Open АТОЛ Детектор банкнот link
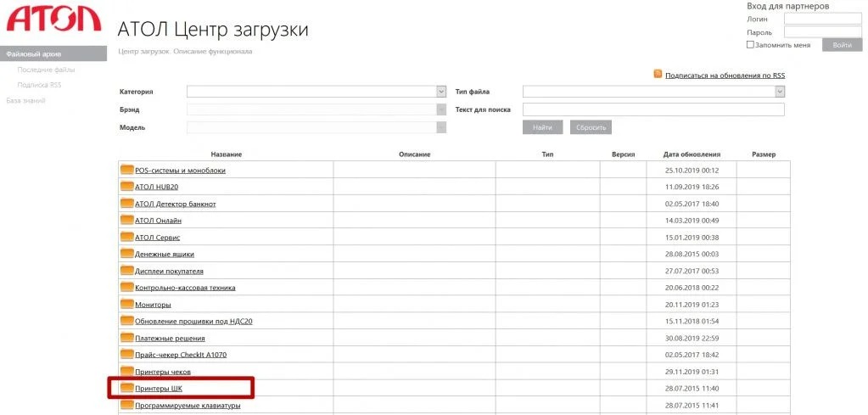 (x=176, y=205)
